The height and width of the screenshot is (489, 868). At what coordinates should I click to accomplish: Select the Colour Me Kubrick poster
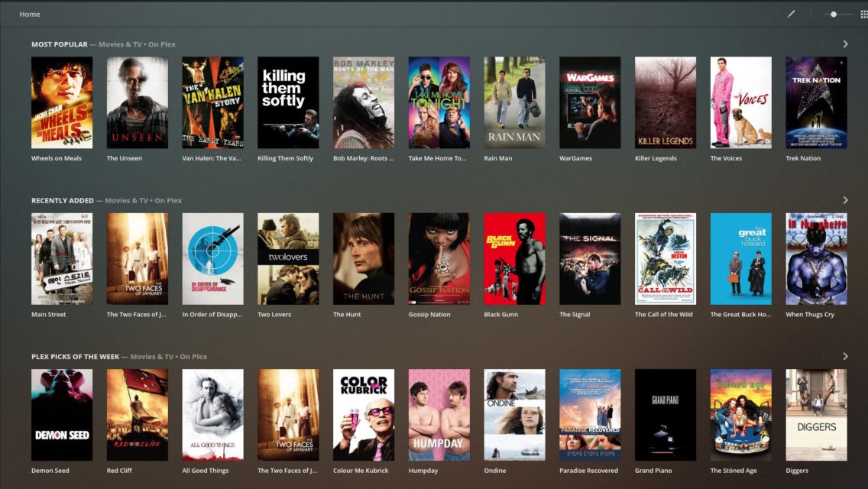tap(364, 415)
